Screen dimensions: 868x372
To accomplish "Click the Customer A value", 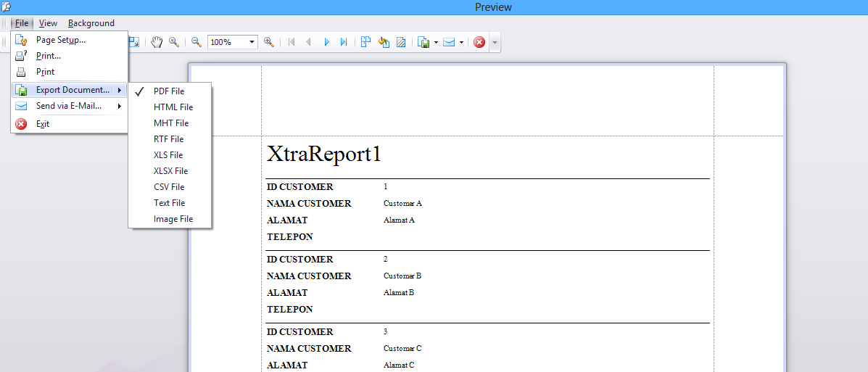I will click(402, 204).
